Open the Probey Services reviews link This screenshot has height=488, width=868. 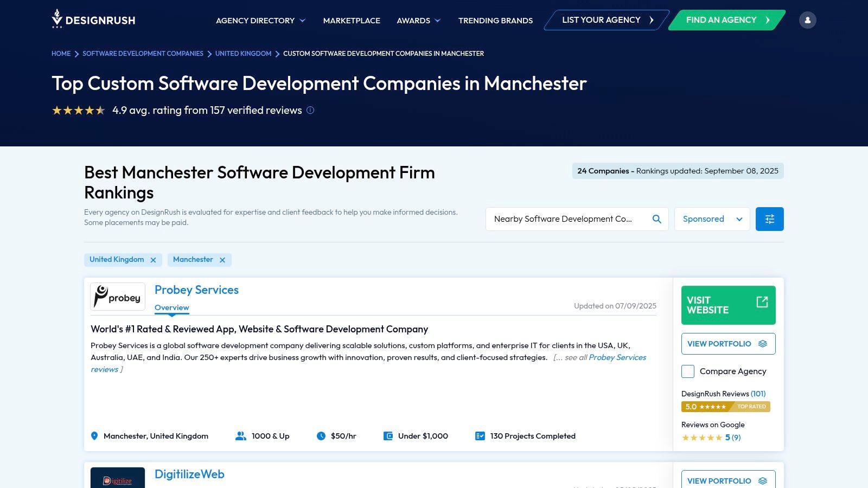(x=617, y=357)
